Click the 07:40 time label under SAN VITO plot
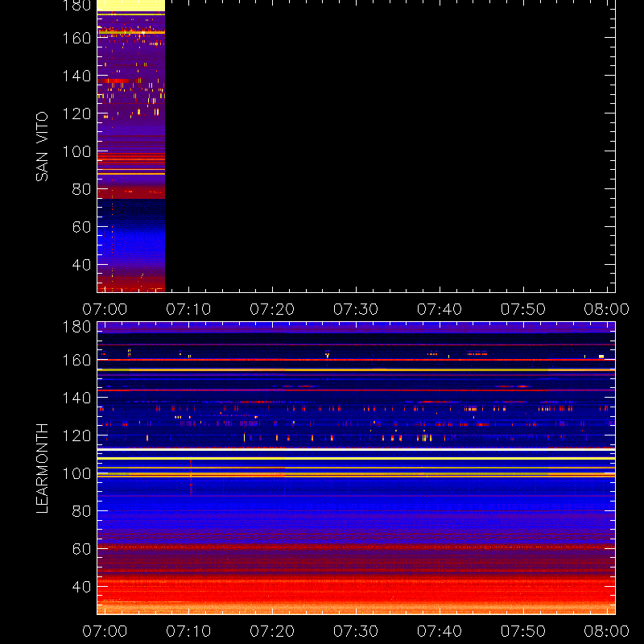Screen dimensions: 644x644 pos(440,309)
